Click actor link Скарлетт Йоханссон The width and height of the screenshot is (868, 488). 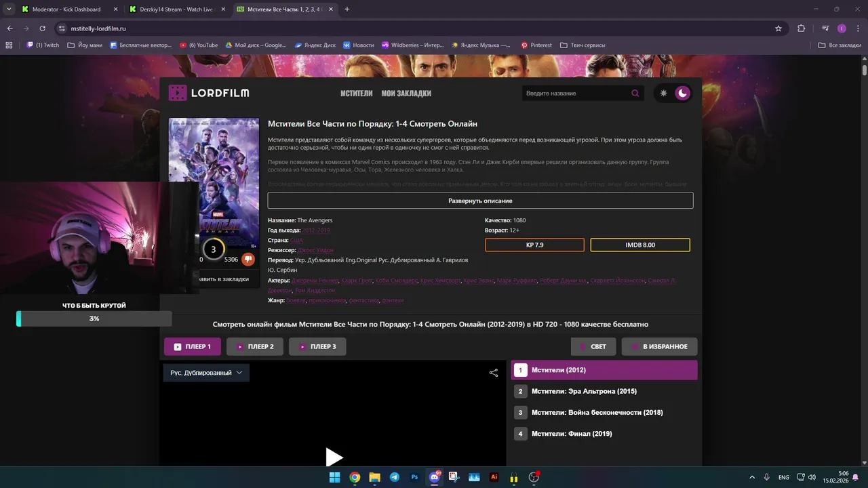tap(616, 280)
